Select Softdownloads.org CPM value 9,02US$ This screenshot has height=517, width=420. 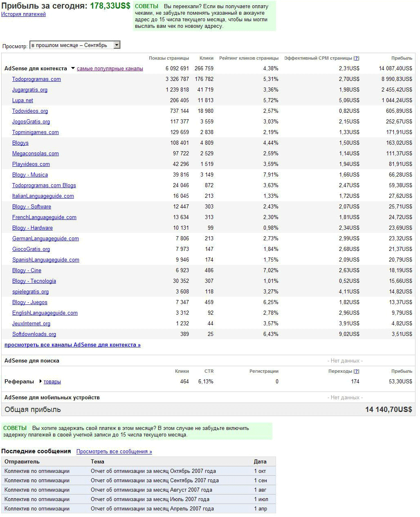click(349, 334)
